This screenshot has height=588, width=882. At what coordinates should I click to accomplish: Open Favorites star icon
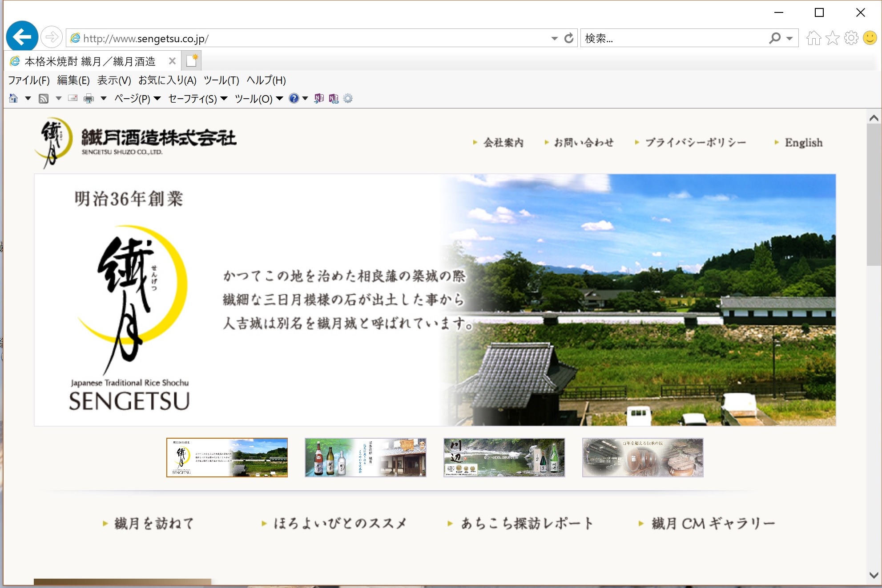(833, 38)
